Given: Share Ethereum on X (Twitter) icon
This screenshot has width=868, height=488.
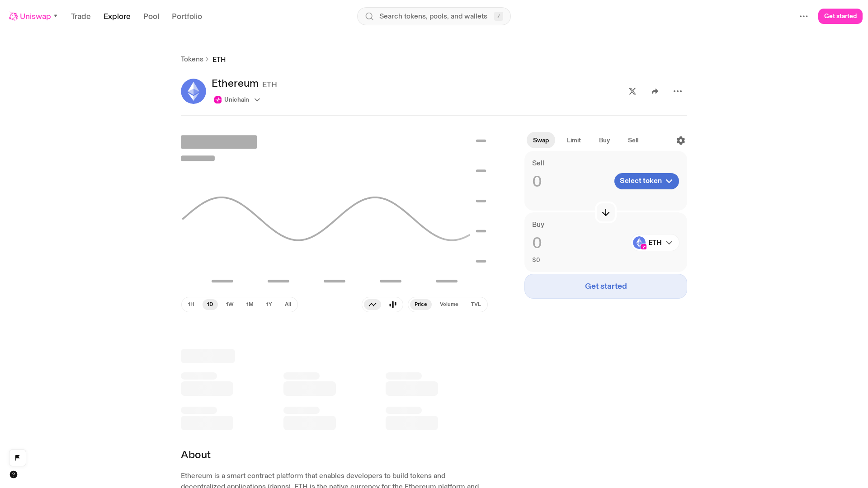Looking at the screenshot, I should pyautogui.click(x=632, y=91).
